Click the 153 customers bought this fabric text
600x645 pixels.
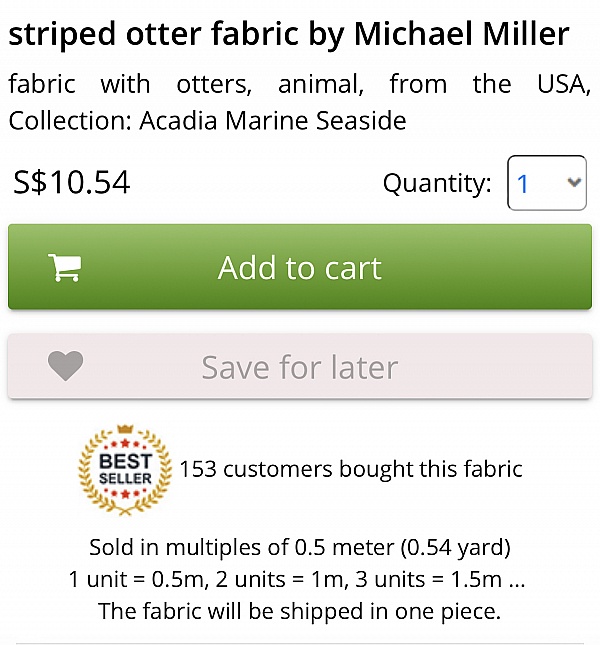coord(350,469)
